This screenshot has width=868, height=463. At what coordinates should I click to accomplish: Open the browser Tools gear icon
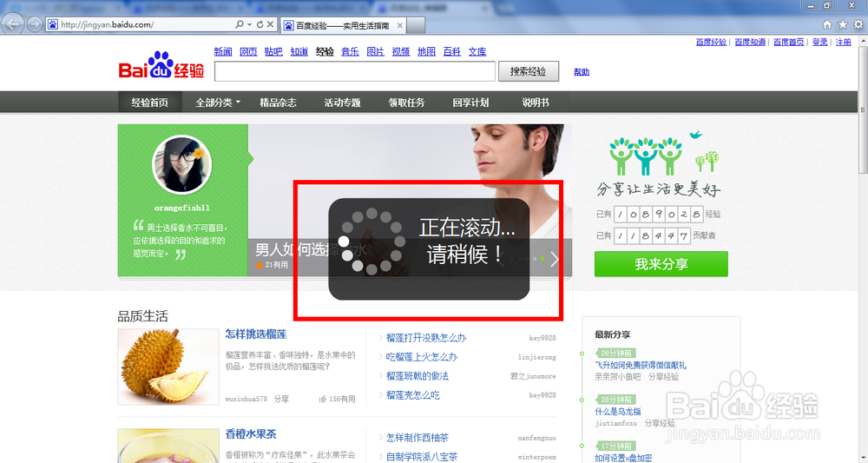pyautogui.click(x=858, y=24)
